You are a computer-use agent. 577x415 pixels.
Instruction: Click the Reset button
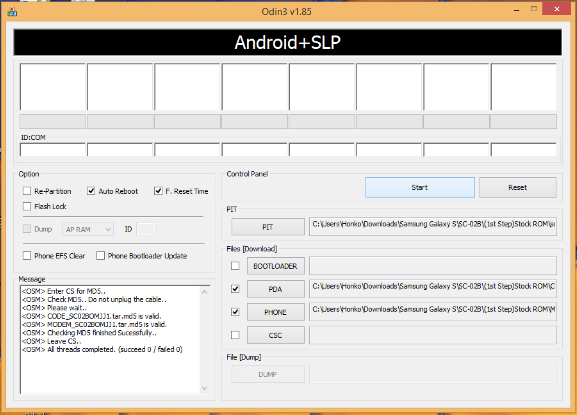[x=518, y=188]
